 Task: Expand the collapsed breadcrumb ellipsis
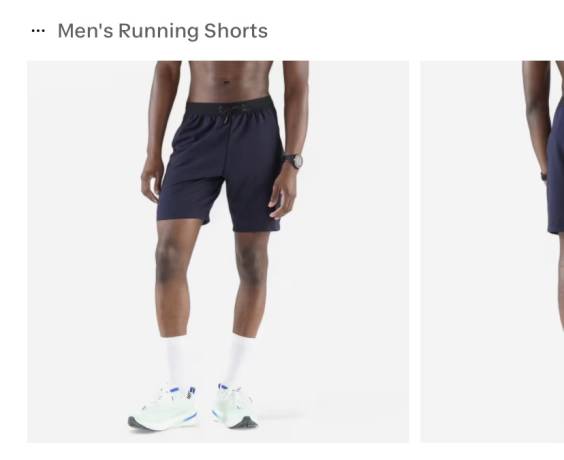[x=38, y=31]
